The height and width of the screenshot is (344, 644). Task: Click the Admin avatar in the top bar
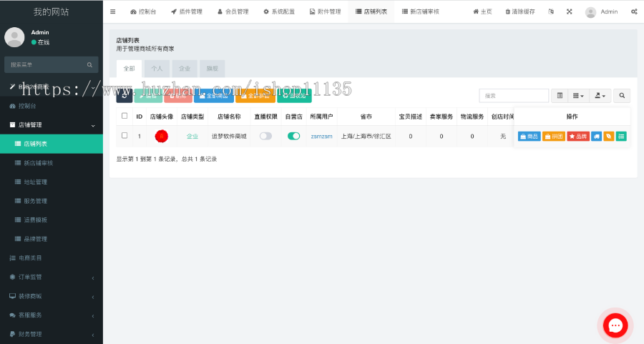click(x=590, y=12)
